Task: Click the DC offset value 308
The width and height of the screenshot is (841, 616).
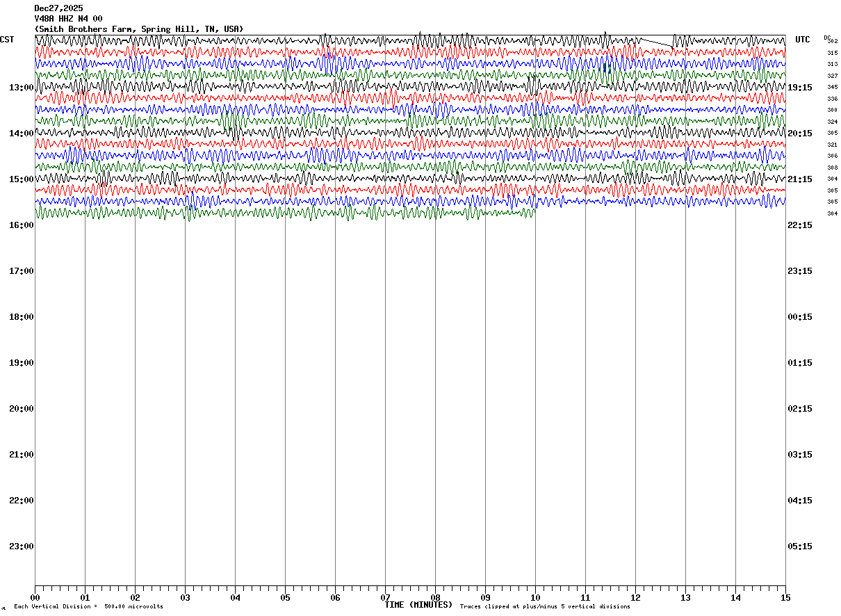Action: click(832, 168)
